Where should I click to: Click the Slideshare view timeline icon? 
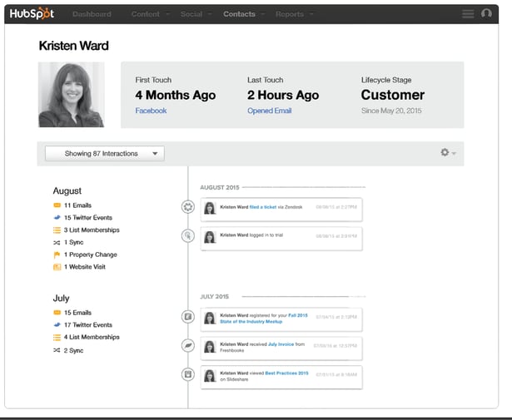pos(188,374)
